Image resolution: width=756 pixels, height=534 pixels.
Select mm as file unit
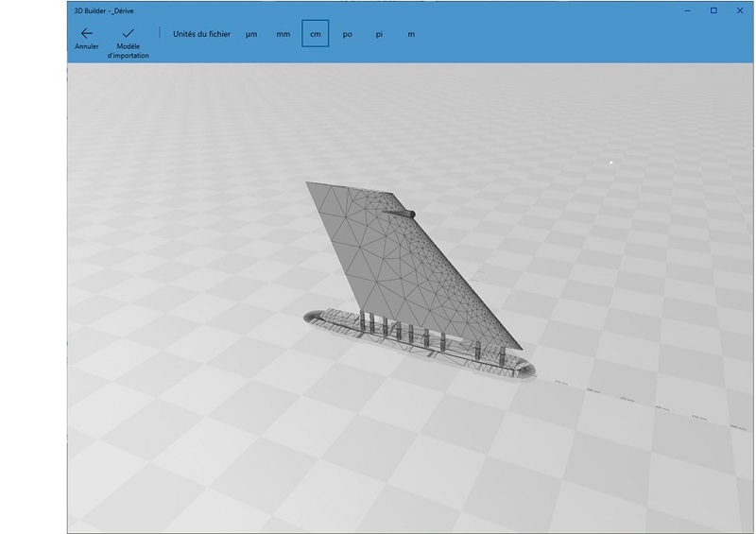point(283,34)
